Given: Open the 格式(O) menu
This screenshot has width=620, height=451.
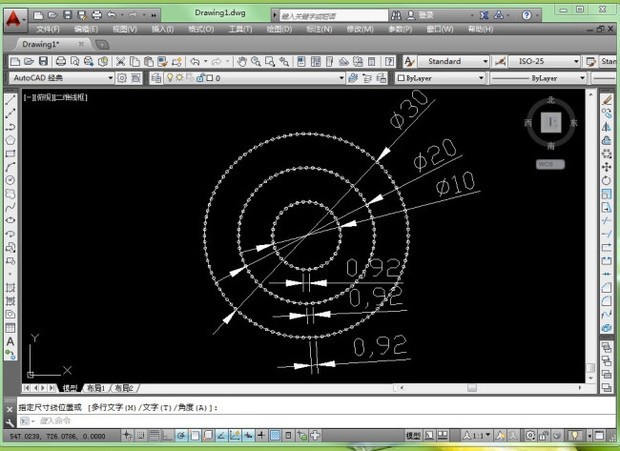Looking at the screenshot, I should click(200, 30).
